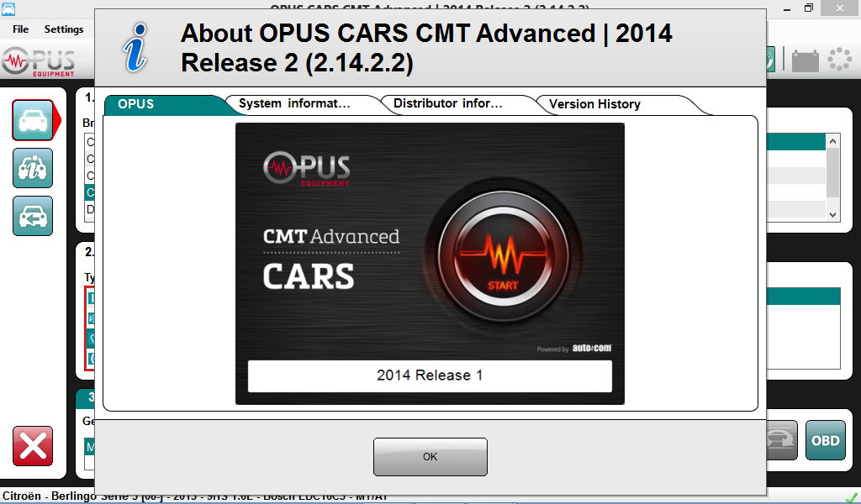861x504 pixels.
Task: Click the OPUS Equipment logo in main window
Action: click(x=39, y=60)
